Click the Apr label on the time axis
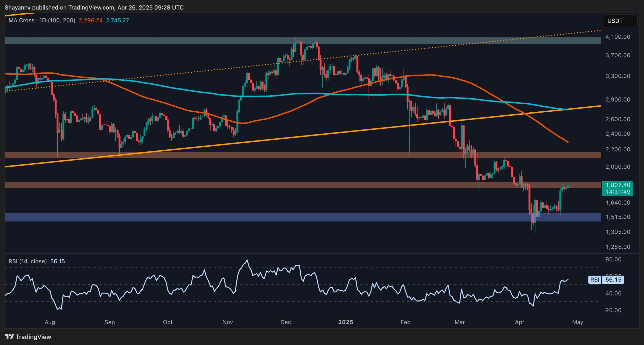The image size is (644, 345). tap(520, 322)
